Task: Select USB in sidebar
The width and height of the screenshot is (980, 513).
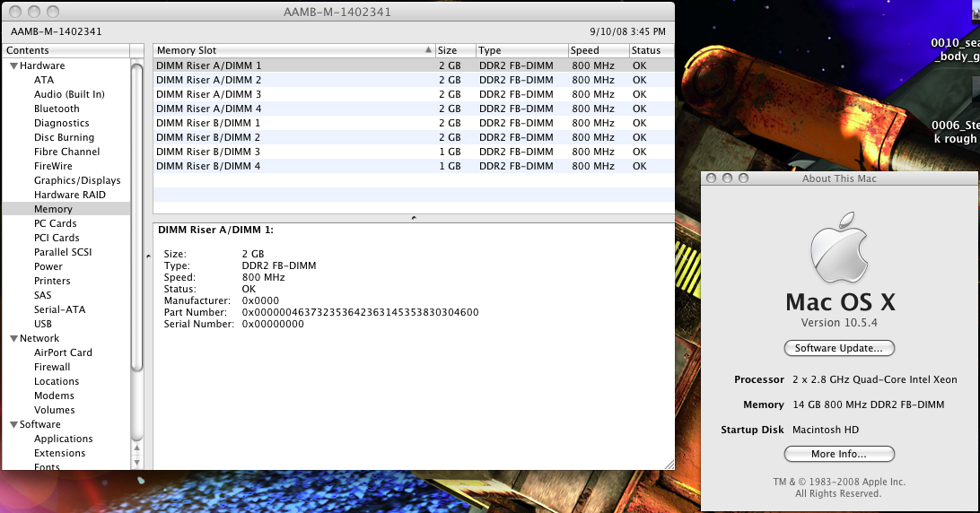Action: coord(42,325)
